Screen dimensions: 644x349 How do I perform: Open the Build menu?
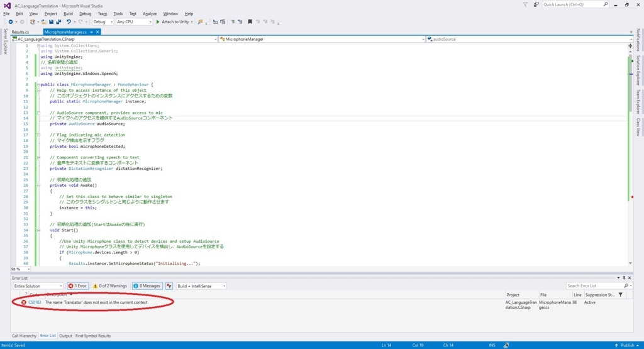coord(68,14)
